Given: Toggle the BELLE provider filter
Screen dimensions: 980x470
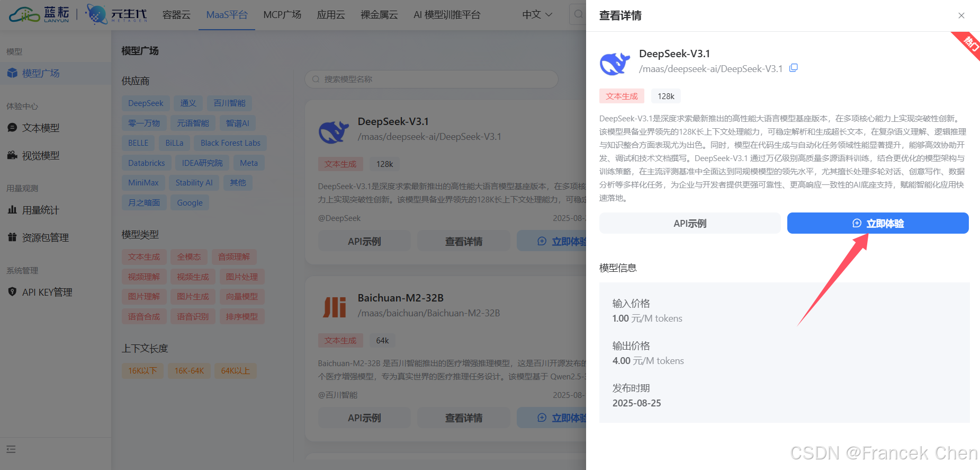Looking at the screenshot, I should [138, 143].
